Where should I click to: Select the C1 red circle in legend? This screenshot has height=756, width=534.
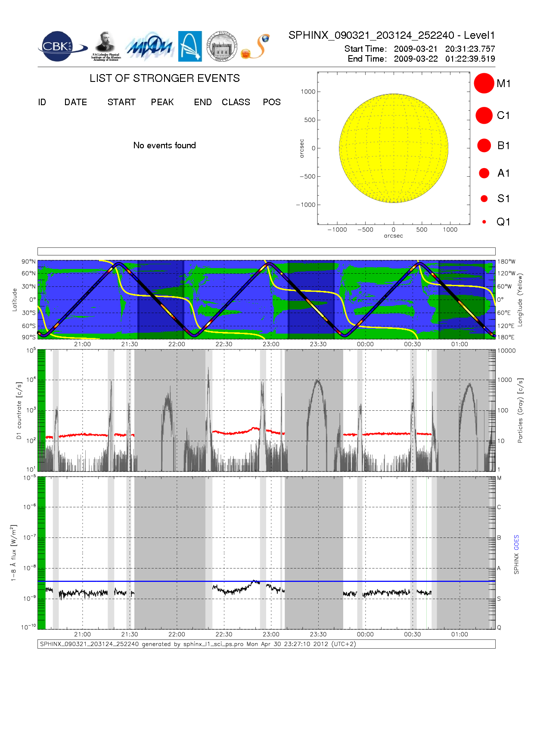(x=484, y=116)
